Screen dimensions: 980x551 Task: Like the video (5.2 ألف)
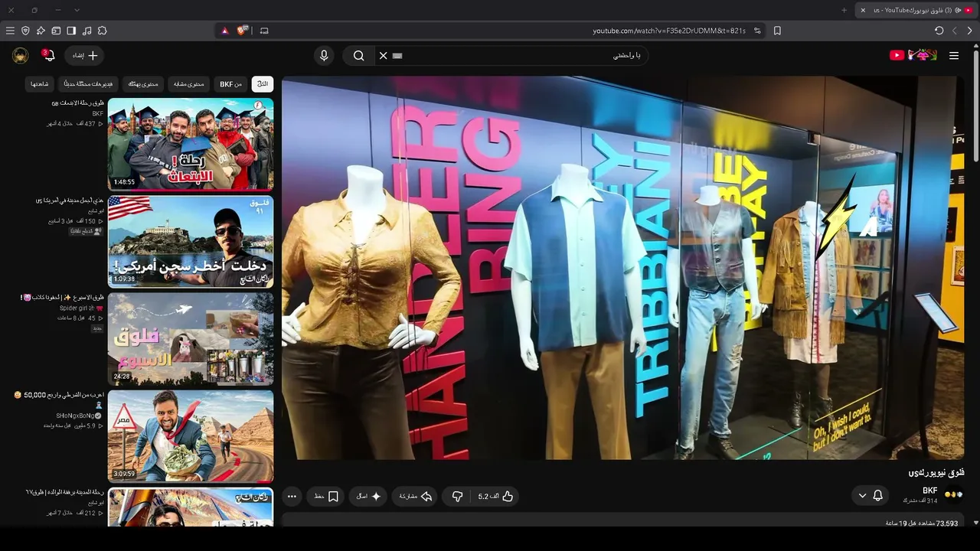pyautogui.click(x=496, y=497)
